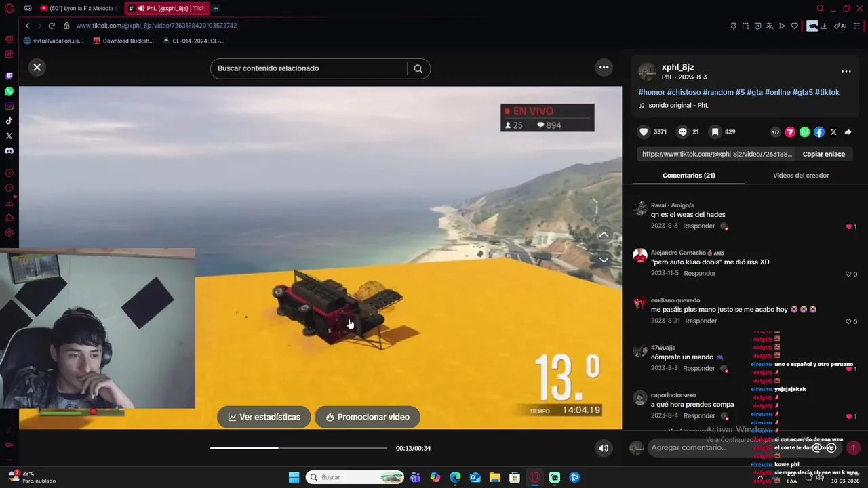This screenshot has height=488, width=868.
Task: Switch to 'Videos del creador' tab
Action: 801,175
